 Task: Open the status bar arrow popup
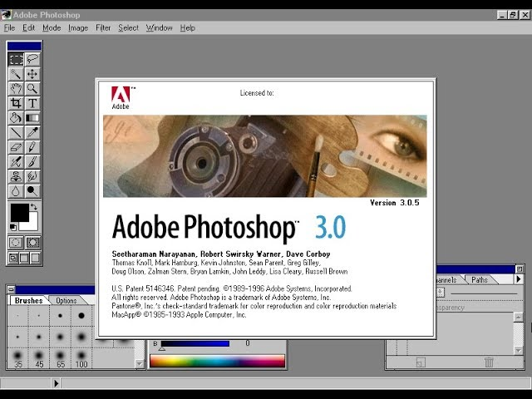point(56,383)
